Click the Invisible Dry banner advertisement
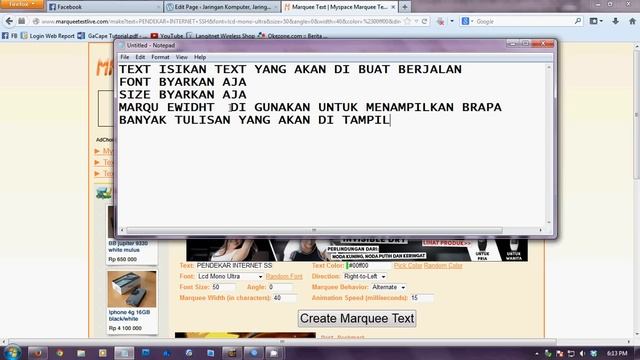Viewport: 640px width, 360px height. (x=357, y=250)
